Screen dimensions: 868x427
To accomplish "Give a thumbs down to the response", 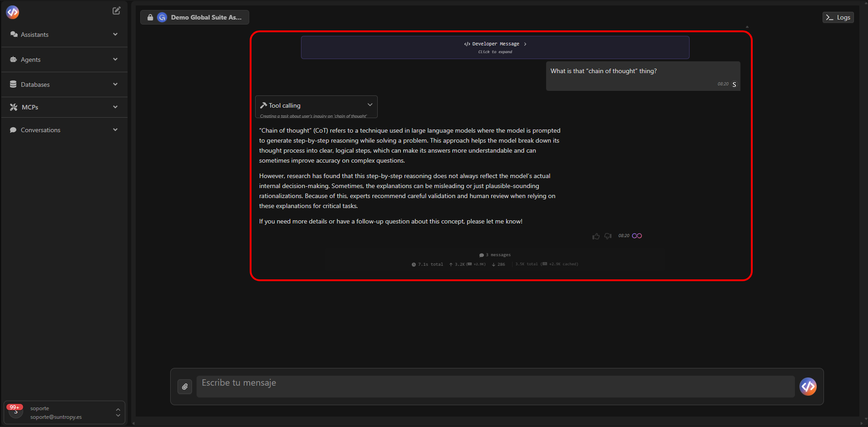I will point(608,236).
